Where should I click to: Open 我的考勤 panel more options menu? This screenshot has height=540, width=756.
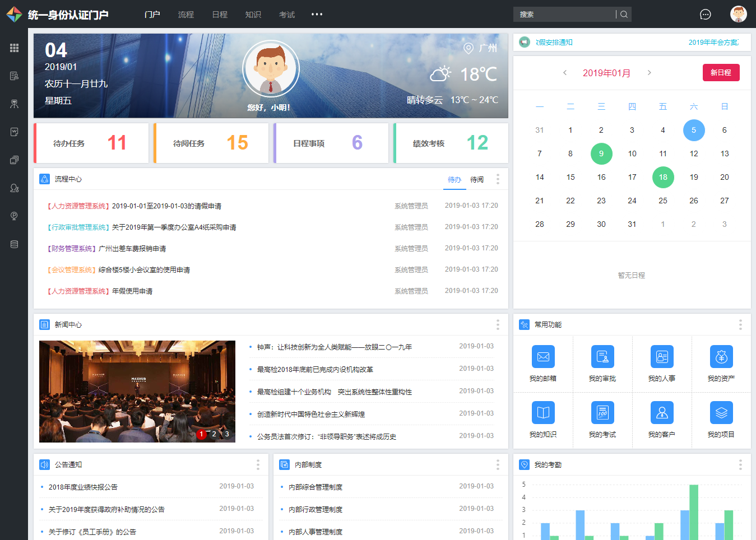coord(740,465)
